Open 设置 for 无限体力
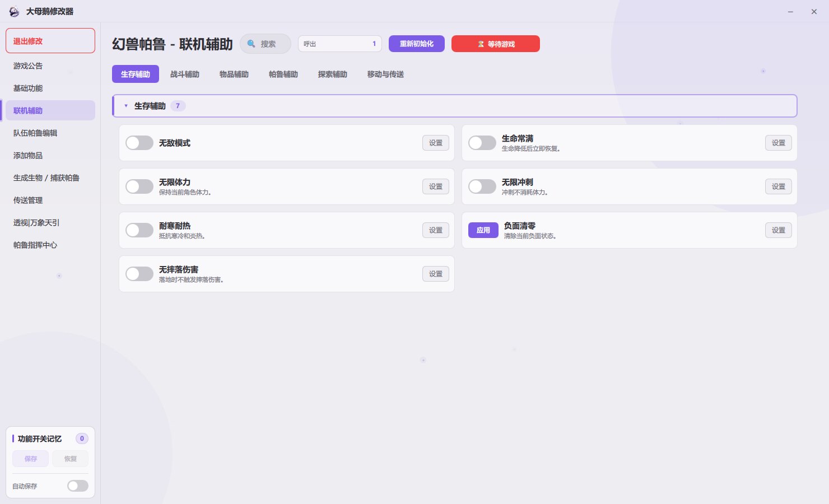829x504 pixels. click(x=436, y=186)
